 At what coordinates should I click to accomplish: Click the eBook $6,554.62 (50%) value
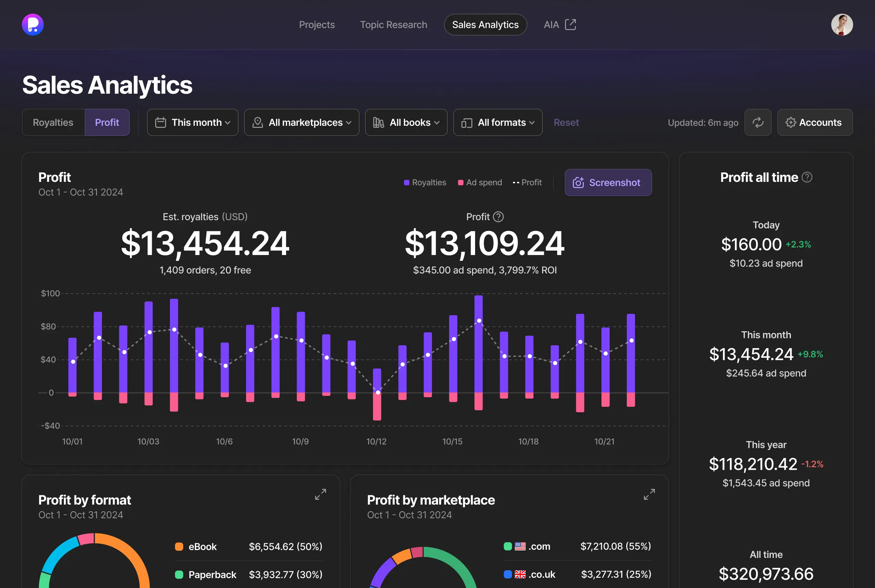point(286,546)
